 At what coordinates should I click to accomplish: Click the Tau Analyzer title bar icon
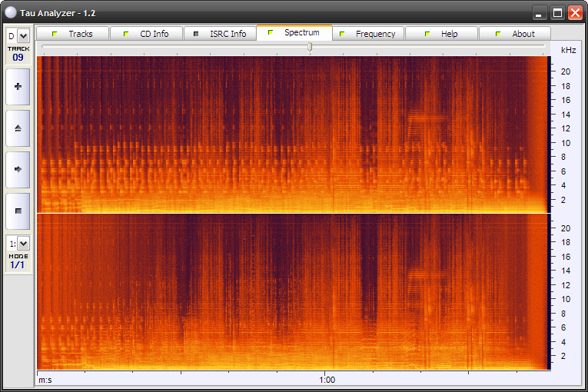click(11, 12)
